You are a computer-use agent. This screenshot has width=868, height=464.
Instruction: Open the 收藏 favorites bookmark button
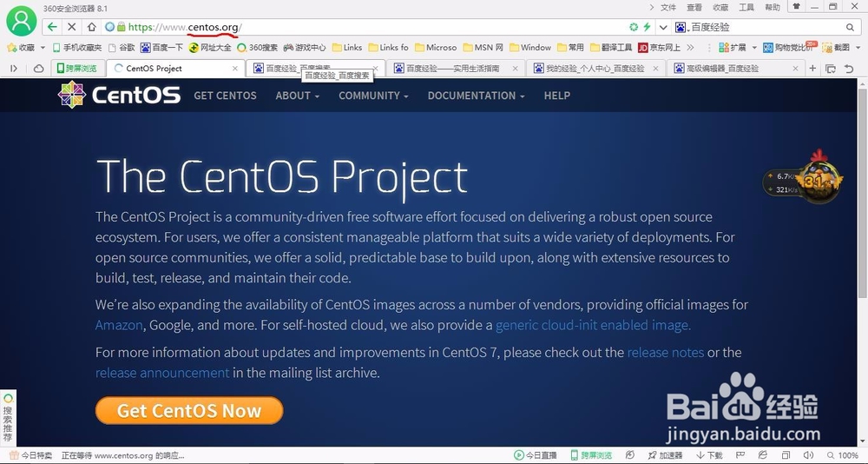tap(22, 48)
